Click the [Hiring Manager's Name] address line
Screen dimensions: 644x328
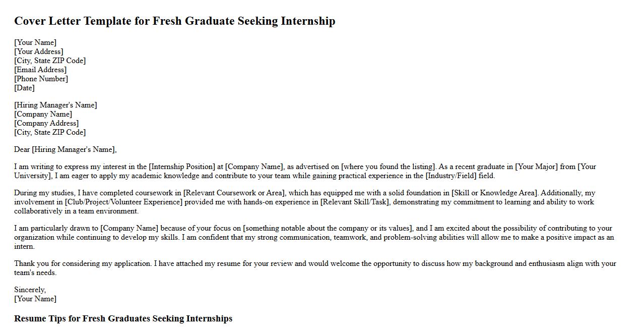(55, 105)
